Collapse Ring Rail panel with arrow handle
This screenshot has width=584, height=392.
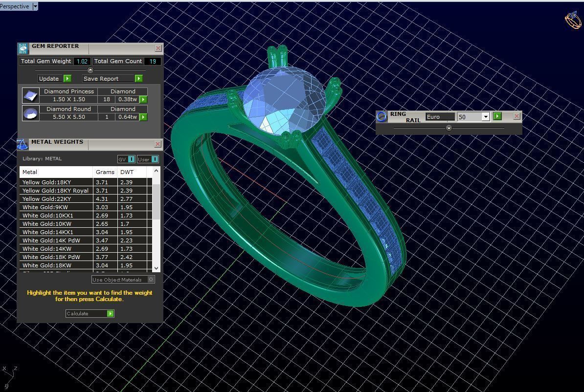[449, 128]
